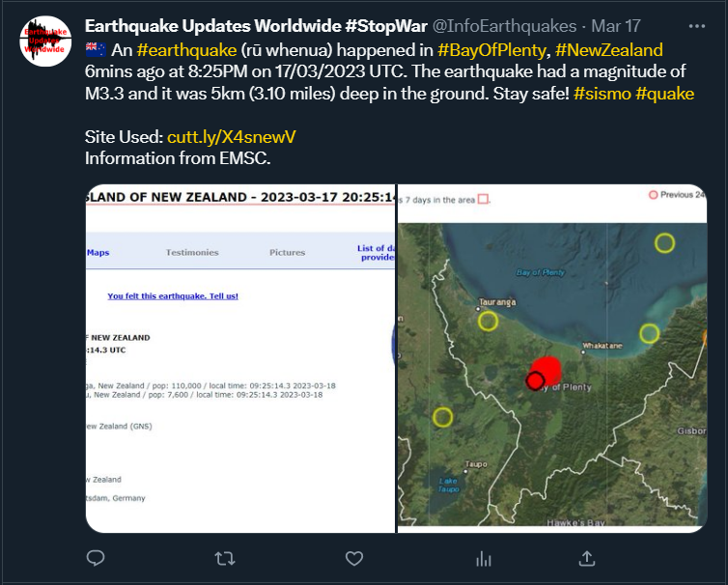The height and width of the screenshot is (585, 728).
Task: Click the Testimonies tab in the screenshot
Action: (192, 253)
